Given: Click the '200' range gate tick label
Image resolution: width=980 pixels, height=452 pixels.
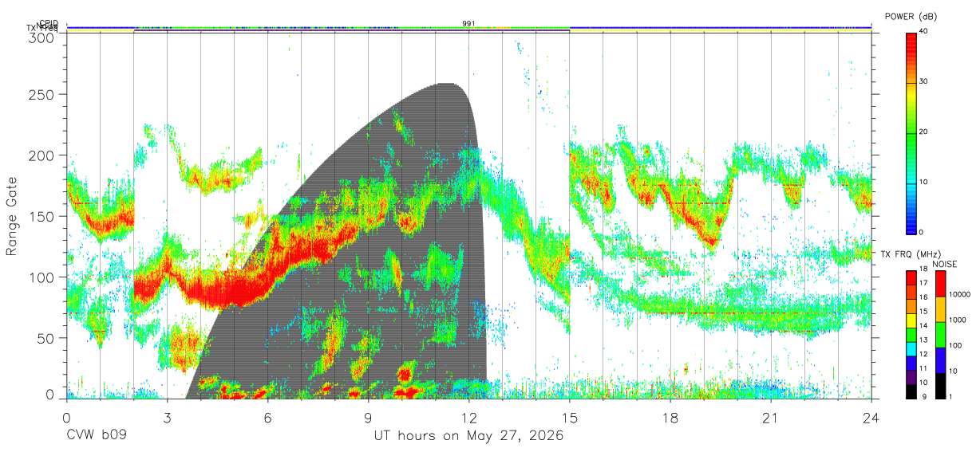Looking at the screenshot, I should point(42,155).
